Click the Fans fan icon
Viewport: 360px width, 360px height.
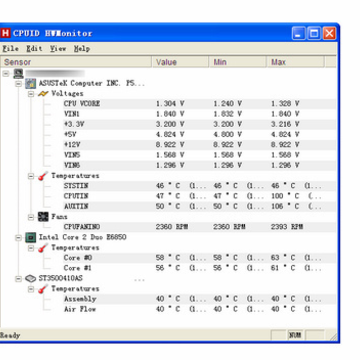(43, 217)
